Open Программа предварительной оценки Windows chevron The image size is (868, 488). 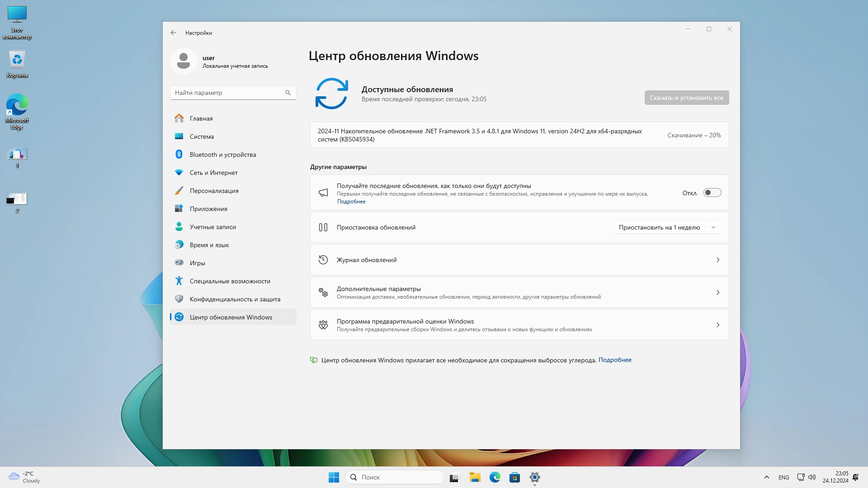(717, 325)
